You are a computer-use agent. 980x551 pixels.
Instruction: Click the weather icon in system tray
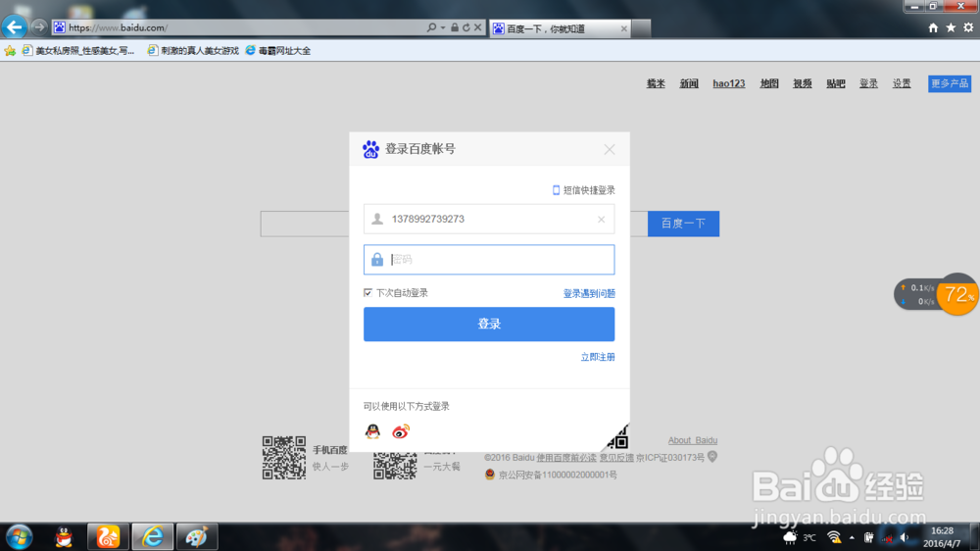pos(791,537)
